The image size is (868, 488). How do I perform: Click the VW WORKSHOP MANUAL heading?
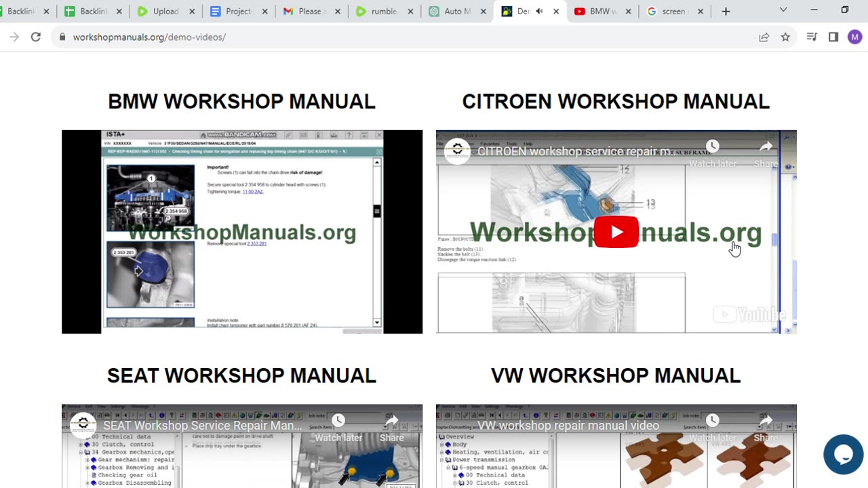[616, 375]
